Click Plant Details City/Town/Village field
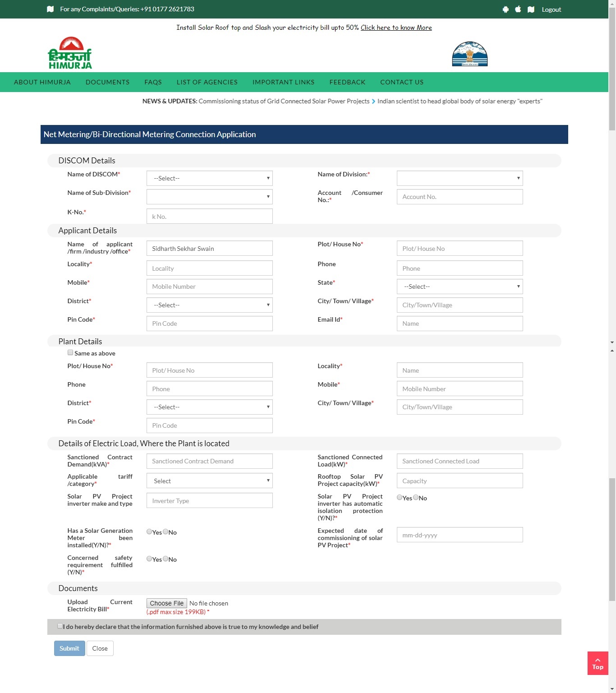Screen dimensions: 616x693 [x=460, y=407]
